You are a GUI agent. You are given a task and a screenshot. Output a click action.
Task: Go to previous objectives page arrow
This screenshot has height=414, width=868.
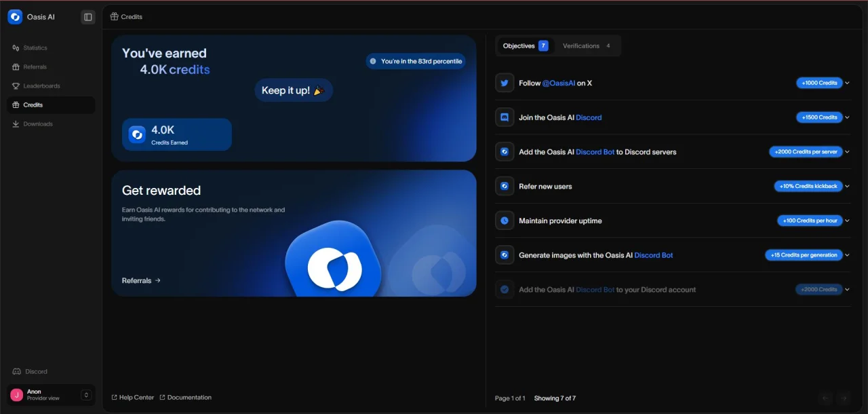pos(825,398)
